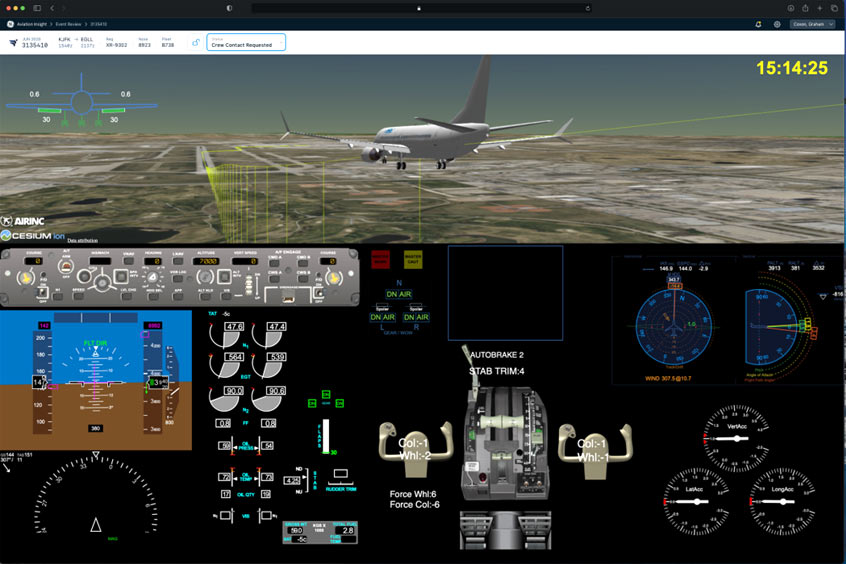The height and width of the screenshot is (564, 846).
Task: Click the notification bell icon
Action: (x=757, y=24)
